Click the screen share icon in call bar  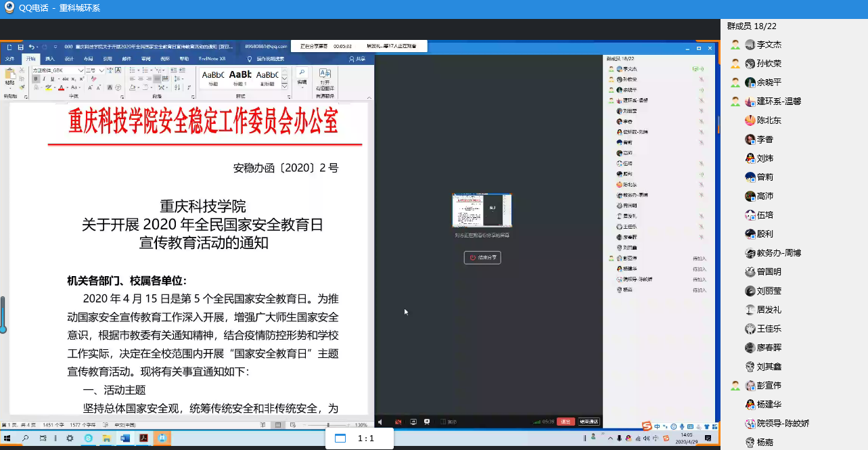click(413, 422)
